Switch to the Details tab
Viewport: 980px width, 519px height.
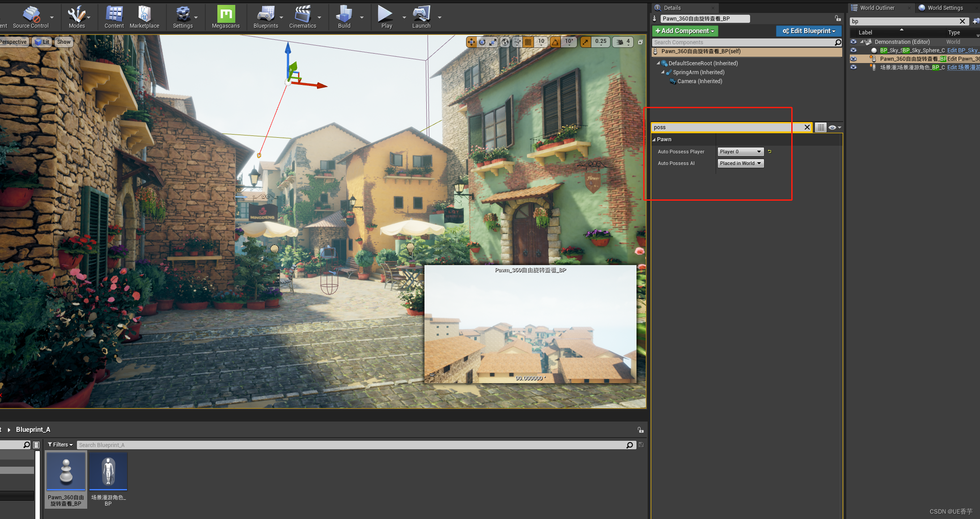672,8
